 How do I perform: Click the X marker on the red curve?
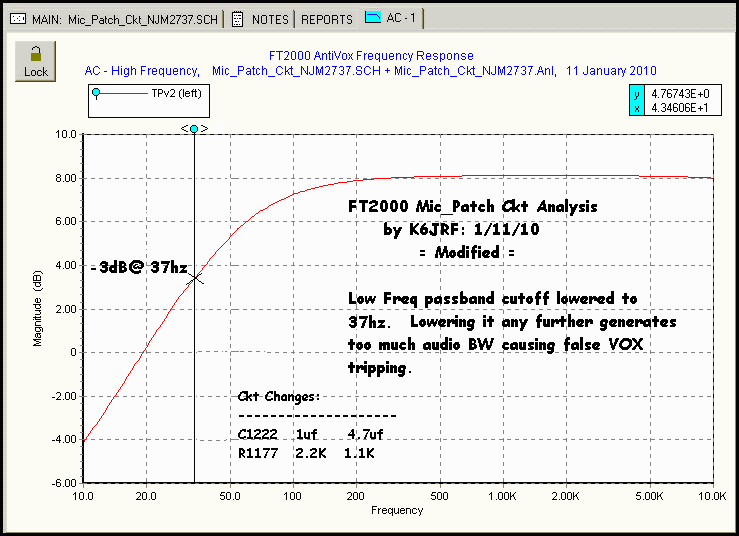pos(196,276)
